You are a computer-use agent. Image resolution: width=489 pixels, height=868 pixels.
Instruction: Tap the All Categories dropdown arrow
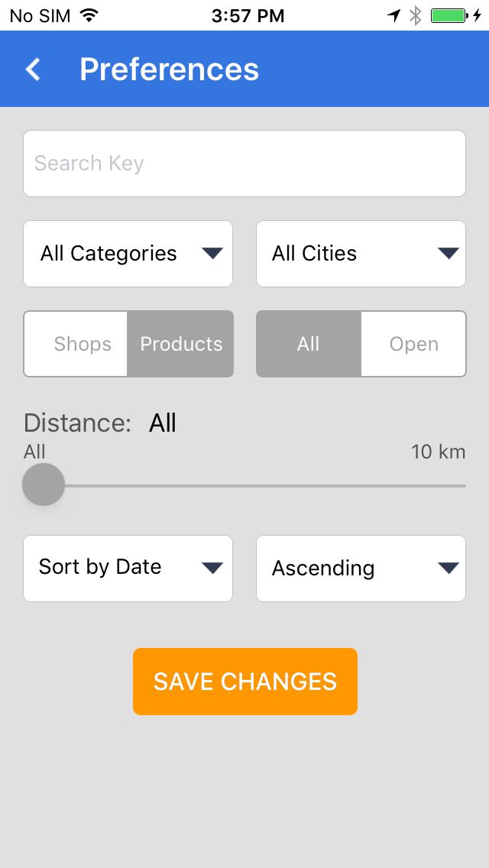coord(212,254)
